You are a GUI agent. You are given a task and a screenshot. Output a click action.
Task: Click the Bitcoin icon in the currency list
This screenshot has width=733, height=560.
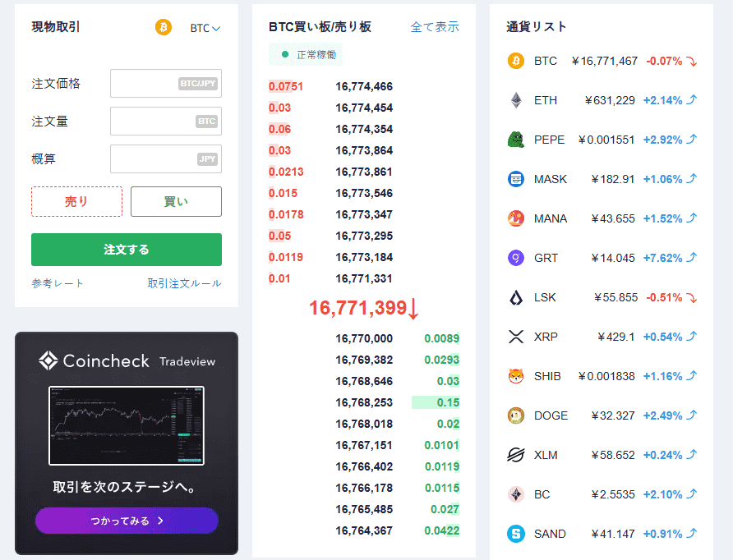(516, 61)
